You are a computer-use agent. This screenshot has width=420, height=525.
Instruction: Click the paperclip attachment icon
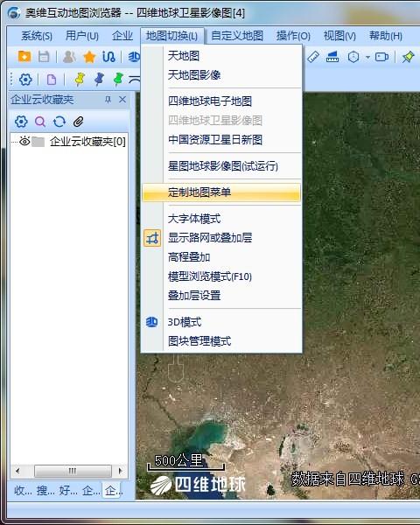pyautogui.click(x=78, y=122)
